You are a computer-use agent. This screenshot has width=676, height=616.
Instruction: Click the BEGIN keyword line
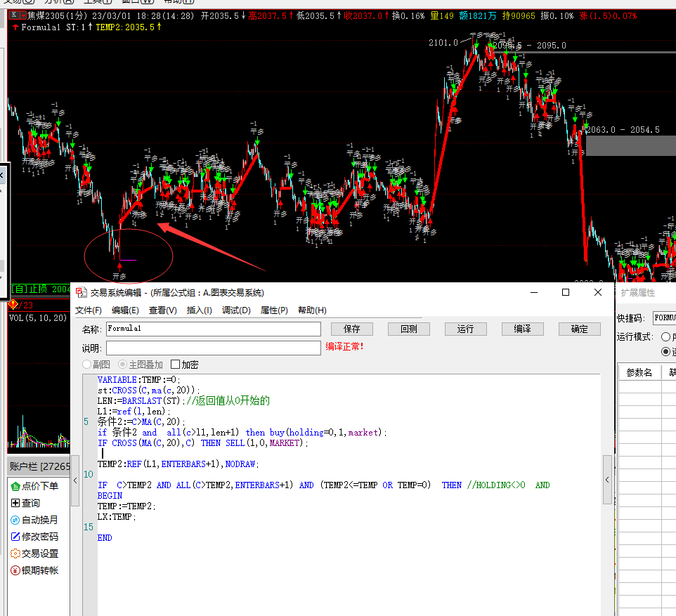(x=110, y=496)
